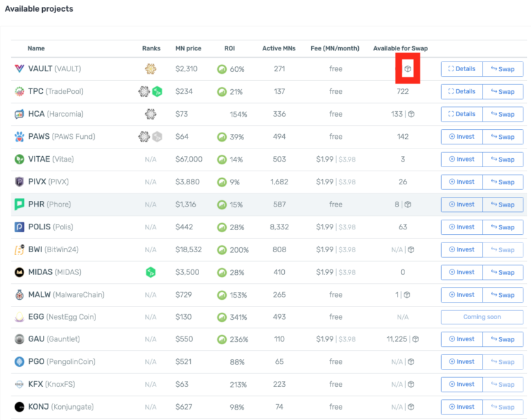Click the cube icon beside GAU's 11,225
Image resolution: width=531 pixels, height=420 pixels.
click(415, 339)
